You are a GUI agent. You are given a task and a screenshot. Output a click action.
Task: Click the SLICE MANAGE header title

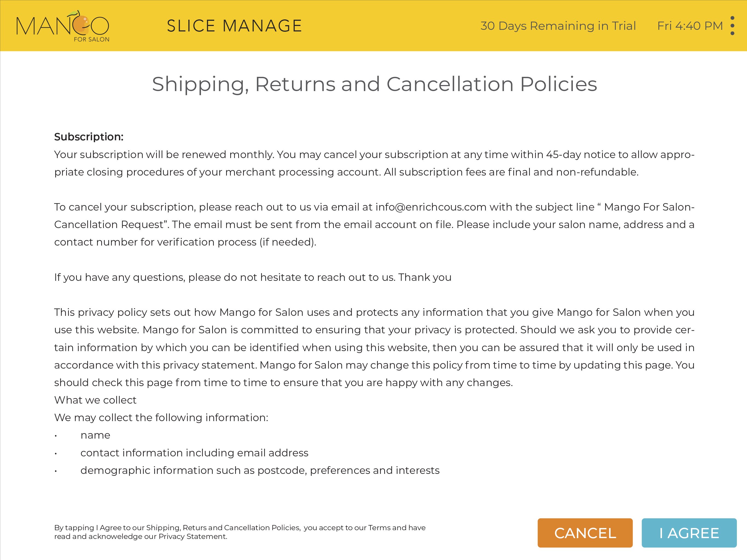coord(234,26)
